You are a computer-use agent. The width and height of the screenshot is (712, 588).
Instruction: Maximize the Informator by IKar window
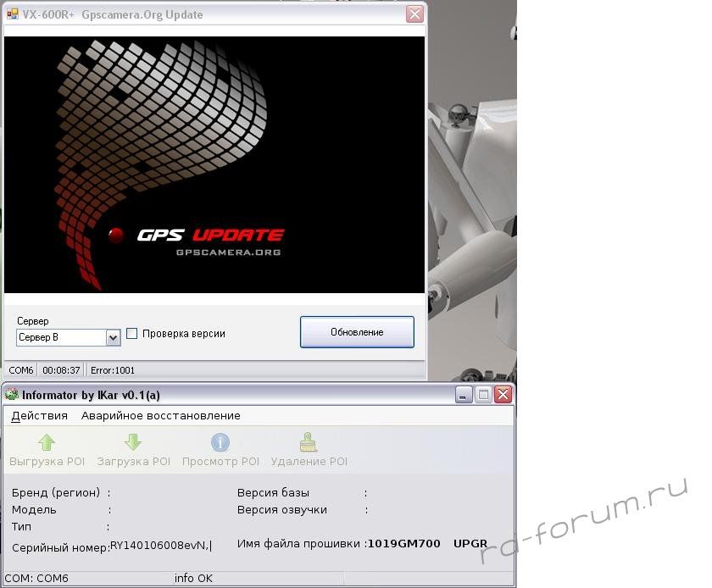[x=483, y=395]
